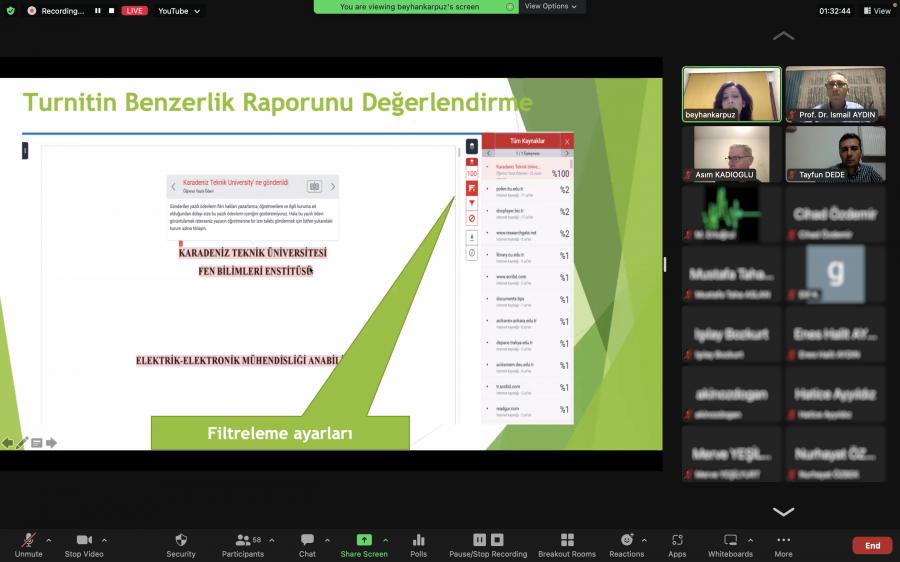Image resolution: width=900 pixels, height=562 pixels.
Task: Pause recording from bottom toolbar
Action: (479, 540)
